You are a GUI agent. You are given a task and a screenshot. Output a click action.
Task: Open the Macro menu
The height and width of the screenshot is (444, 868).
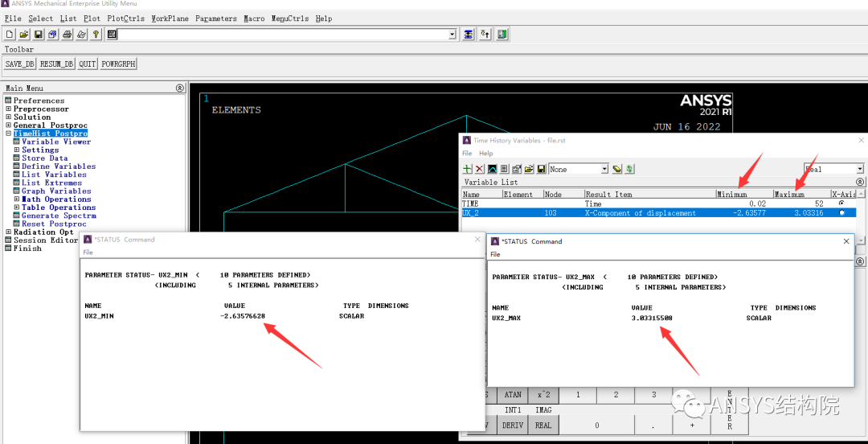[x=254, y=18]
